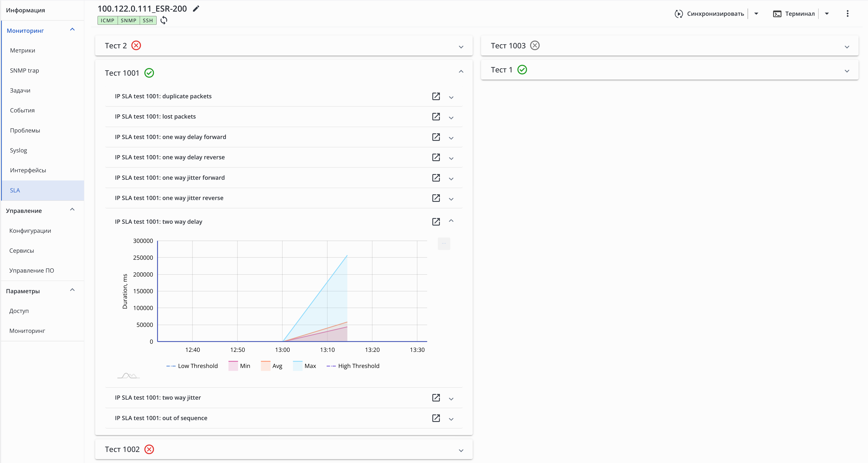Click the three-dot kebab menu at top right

847,14
